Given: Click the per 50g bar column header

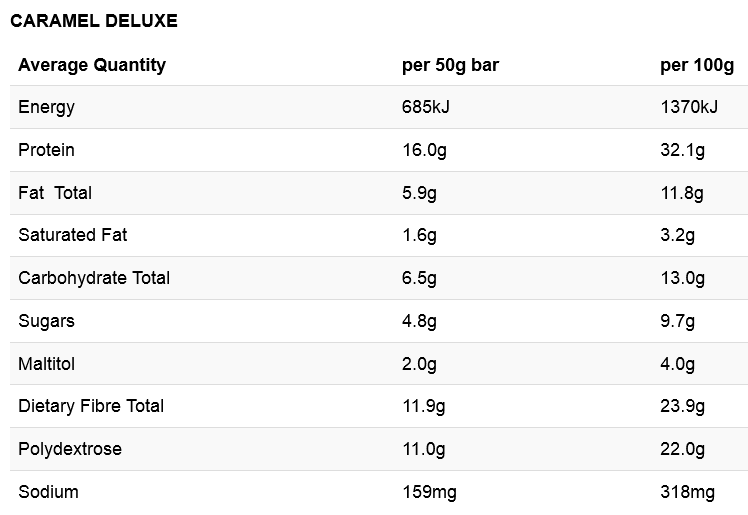Looking at the screenshot, I should (x=450, y=65).
